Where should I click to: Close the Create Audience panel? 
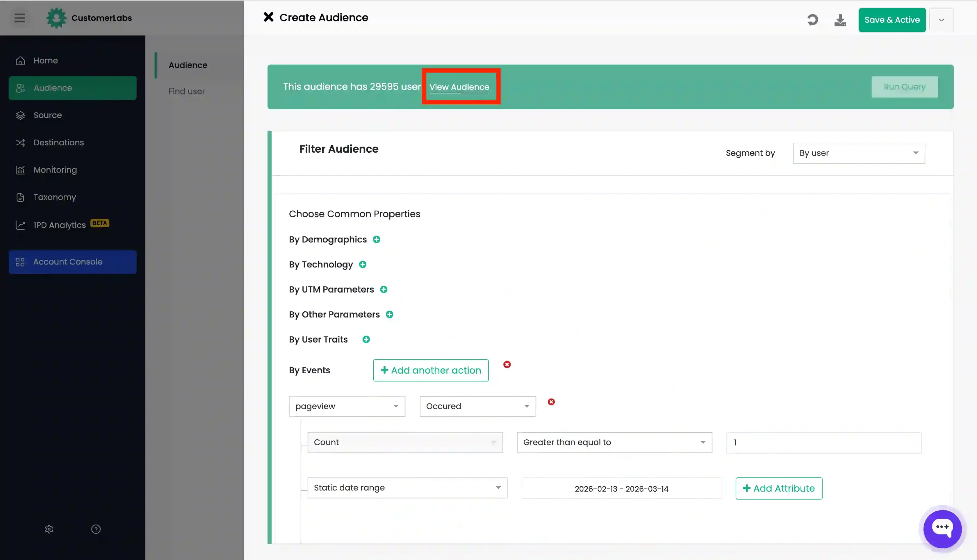click(268, 17)
